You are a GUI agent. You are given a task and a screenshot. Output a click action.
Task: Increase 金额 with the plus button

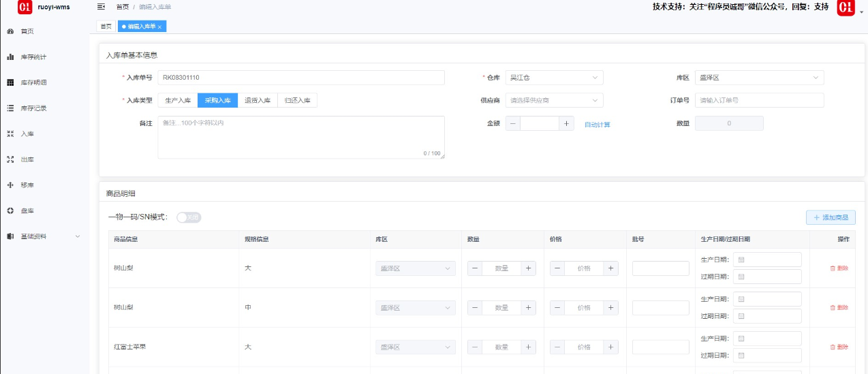point(567,123)
